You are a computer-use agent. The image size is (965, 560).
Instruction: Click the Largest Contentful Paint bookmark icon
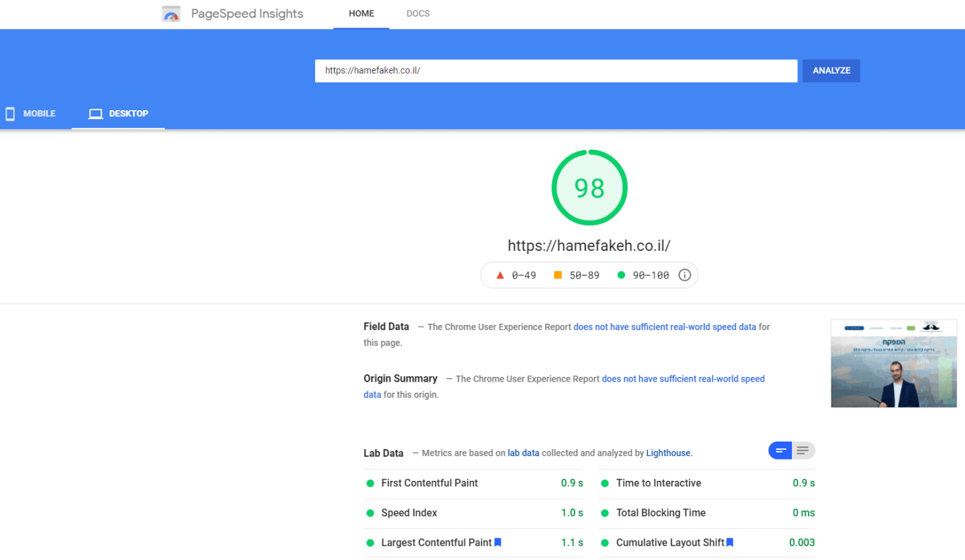pyautogui.click(x=498, y=542)
